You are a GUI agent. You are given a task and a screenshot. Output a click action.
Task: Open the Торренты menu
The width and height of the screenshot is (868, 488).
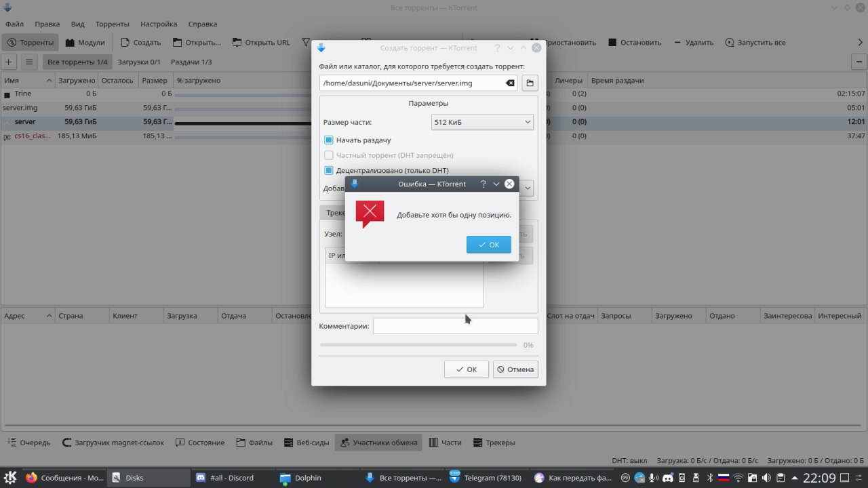[112, 24]
